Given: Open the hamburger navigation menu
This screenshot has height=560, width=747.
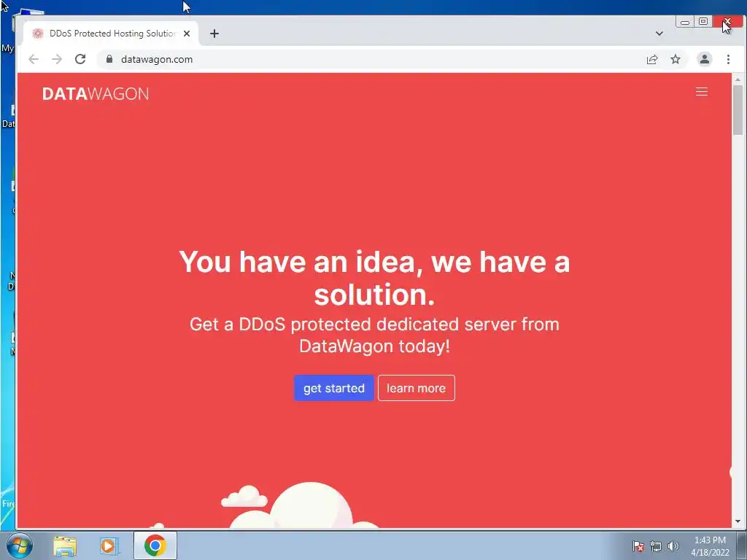Looking at the screenshot, I should click(x=701, y=92).
